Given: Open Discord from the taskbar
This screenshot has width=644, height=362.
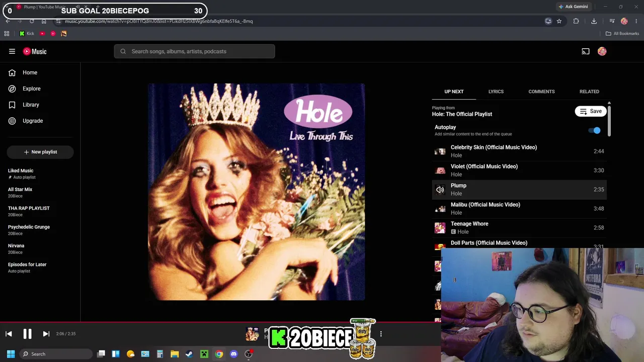Looking at the screenshot, I should tap(233, 354).
